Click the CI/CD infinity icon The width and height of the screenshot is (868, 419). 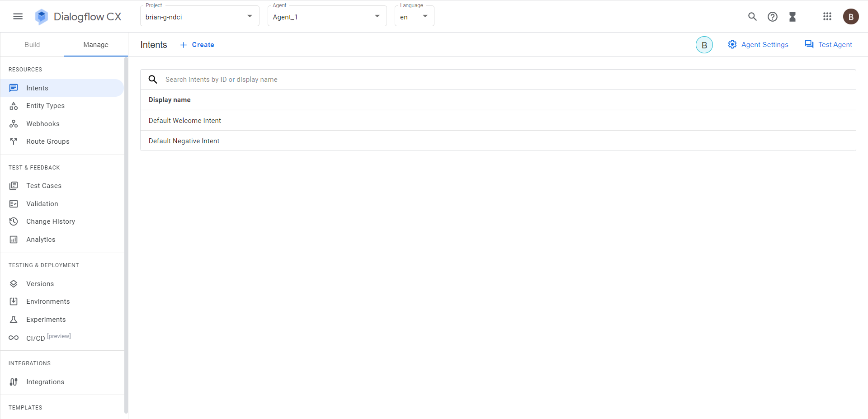(14, 338)
